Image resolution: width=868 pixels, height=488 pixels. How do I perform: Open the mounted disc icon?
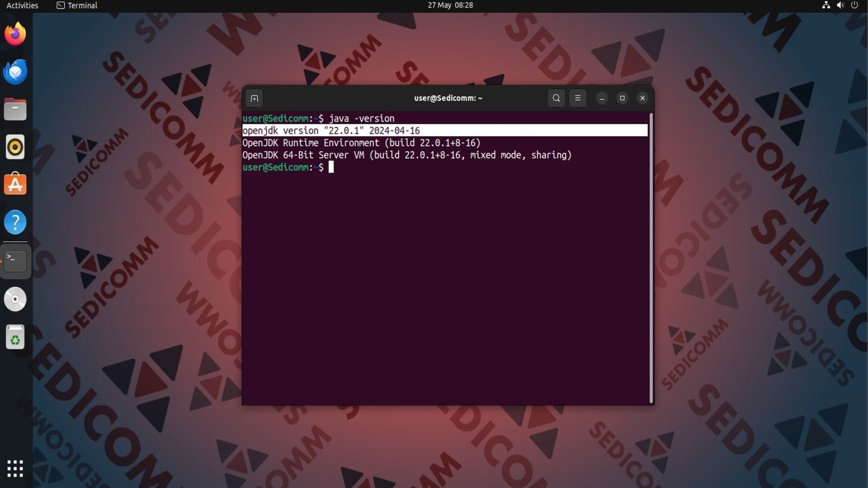pyautogui.click(x=15, y=299)
